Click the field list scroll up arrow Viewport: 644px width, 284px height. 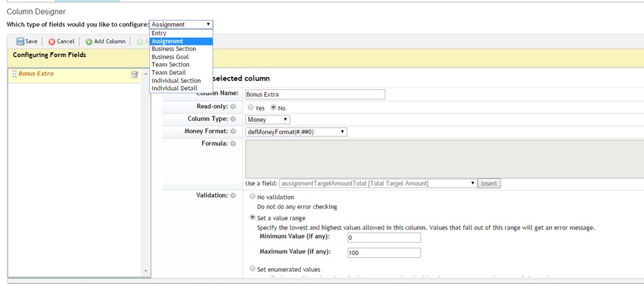coord(146,74)
